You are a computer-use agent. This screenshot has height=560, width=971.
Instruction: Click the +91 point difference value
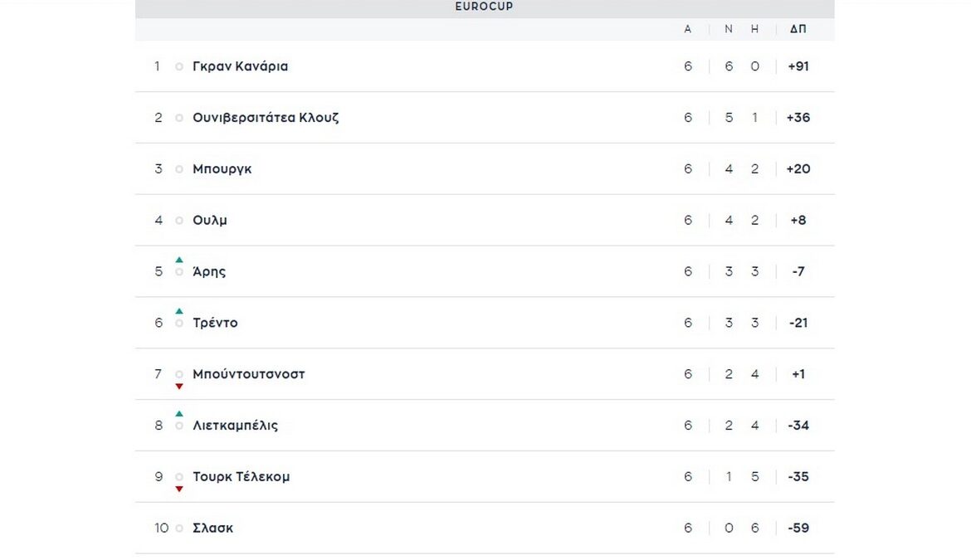click(798, 66)
